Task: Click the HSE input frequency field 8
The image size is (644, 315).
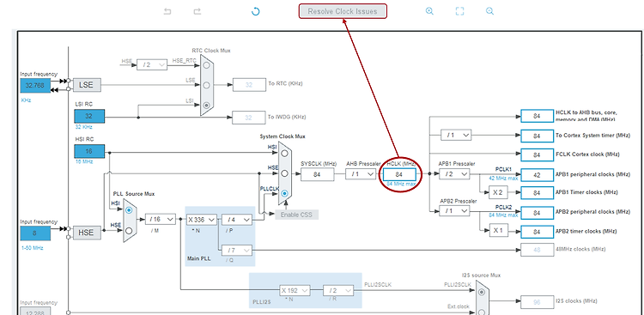Action: [x=35, y=233]
